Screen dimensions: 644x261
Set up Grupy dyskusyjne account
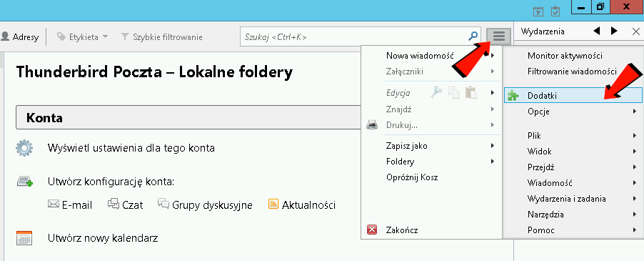pyautogui.click(x=212, y=205)
